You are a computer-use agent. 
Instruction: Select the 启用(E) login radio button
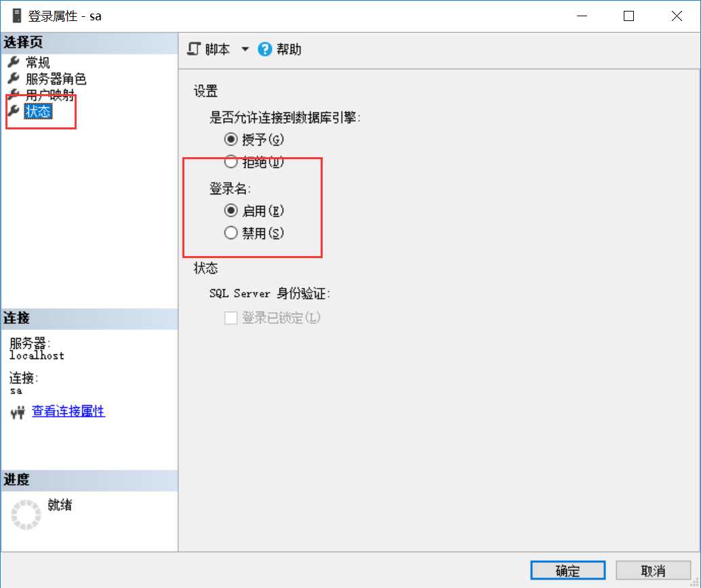(x=231, y=211)
